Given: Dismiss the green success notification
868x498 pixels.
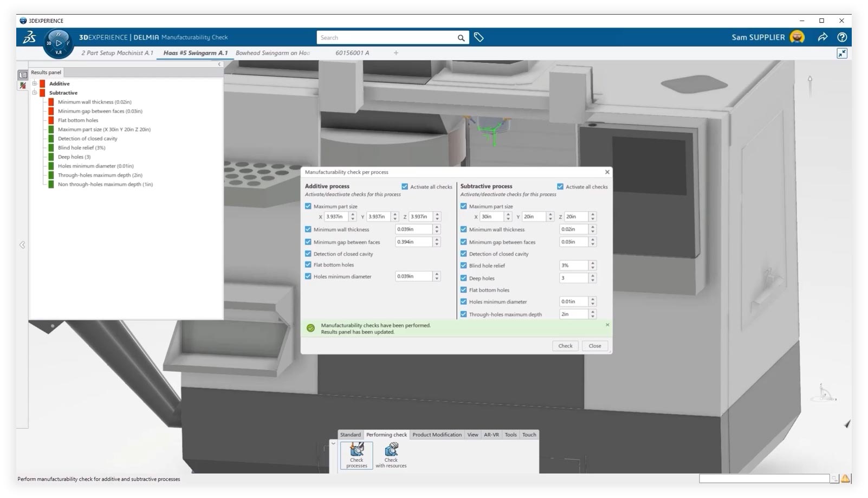Looking at the screenshot, I should click(607, 325).
